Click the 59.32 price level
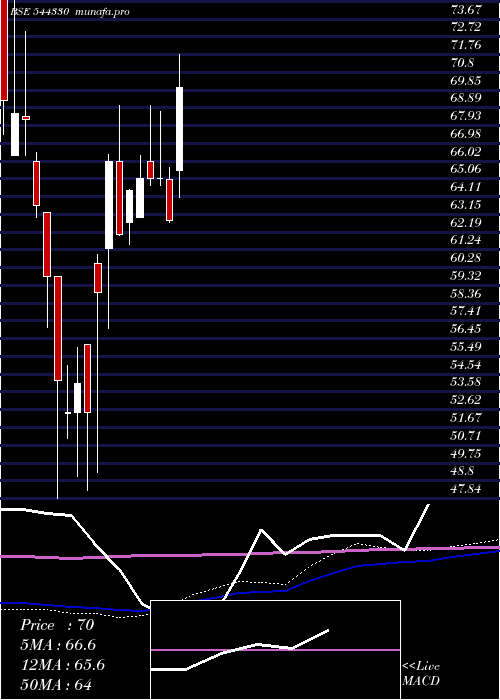Viewport: 500px width, 700px height. (466, 275)
